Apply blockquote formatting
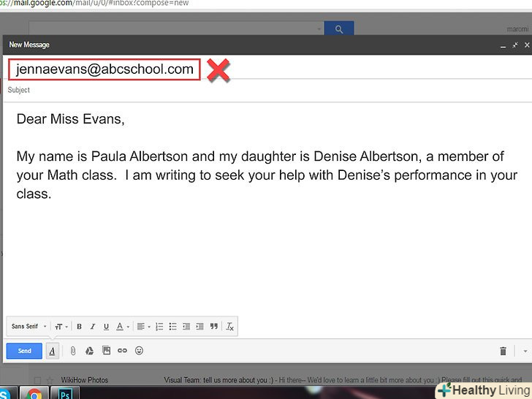This screenshot has width=532, height=399. pyautogui.click(x=213, y=327)
